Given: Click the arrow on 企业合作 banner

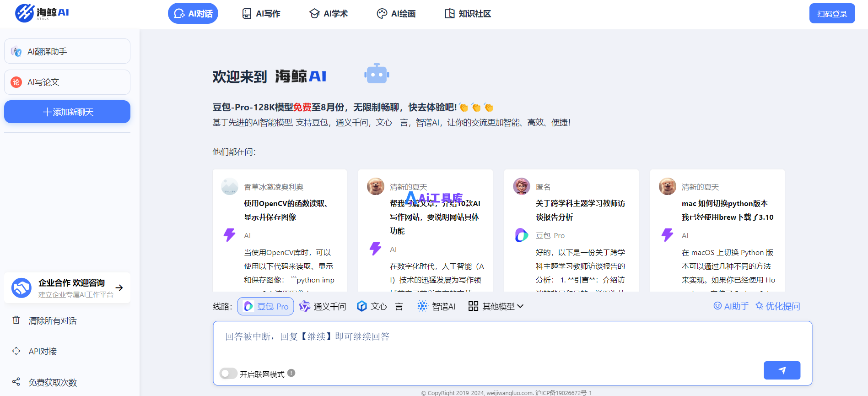Looking at the screenshot, I should (x=119, y=288).
